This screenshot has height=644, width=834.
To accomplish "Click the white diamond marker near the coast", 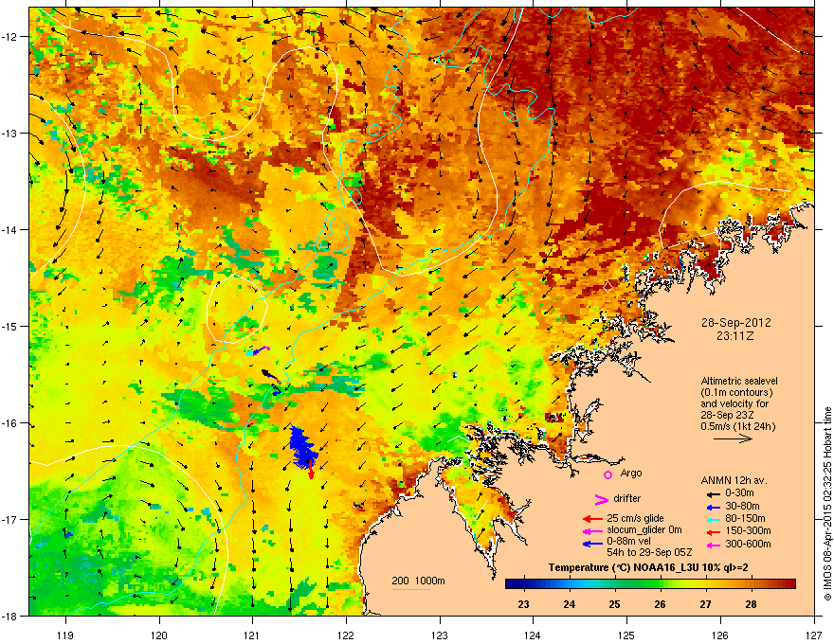I will click(607, 287).
